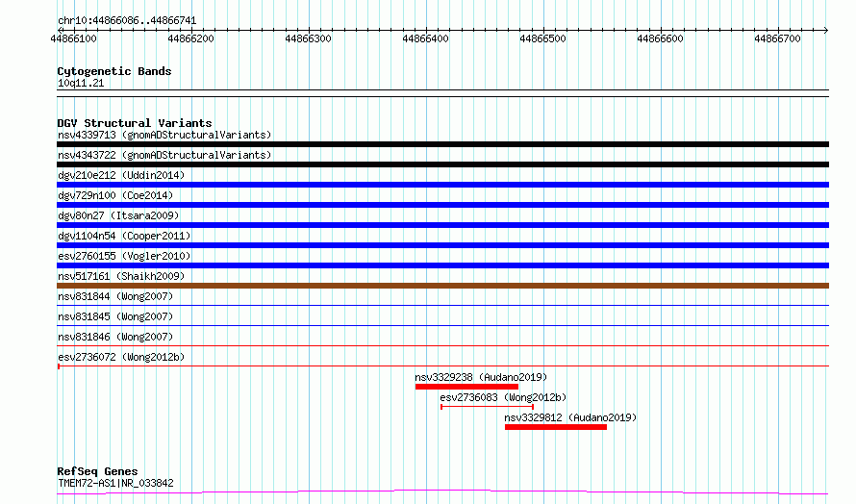The image size is (856, 504).
Task: Open the dgv729n100 (Coe2014) variant label
Action: [115, 195]
